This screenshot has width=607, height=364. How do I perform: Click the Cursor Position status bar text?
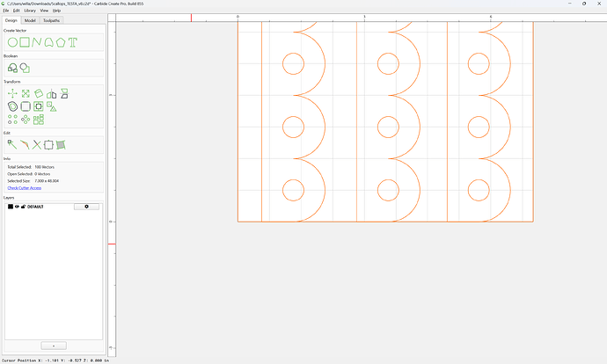(x=55, y=360)
